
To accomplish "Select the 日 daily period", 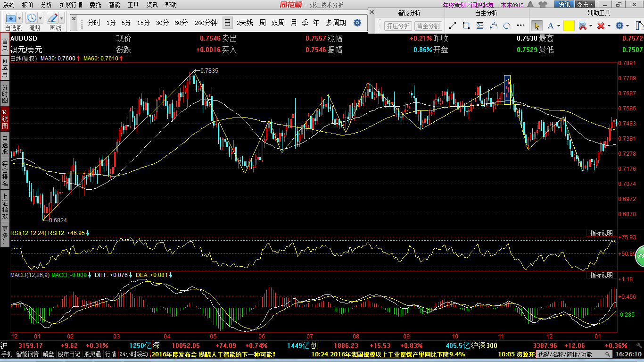I will [227, 23].
